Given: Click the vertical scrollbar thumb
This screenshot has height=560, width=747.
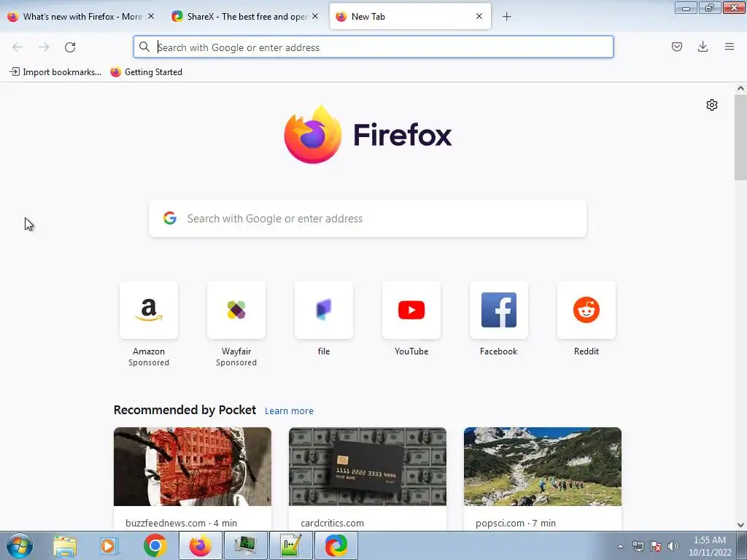Looking at the screenshot, I should tap(740, 137).
